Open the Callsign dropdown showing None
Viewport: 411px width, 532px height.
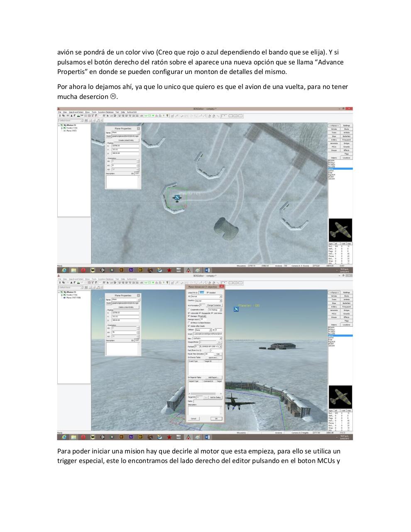pyautogui.click(x=203, y=330)
